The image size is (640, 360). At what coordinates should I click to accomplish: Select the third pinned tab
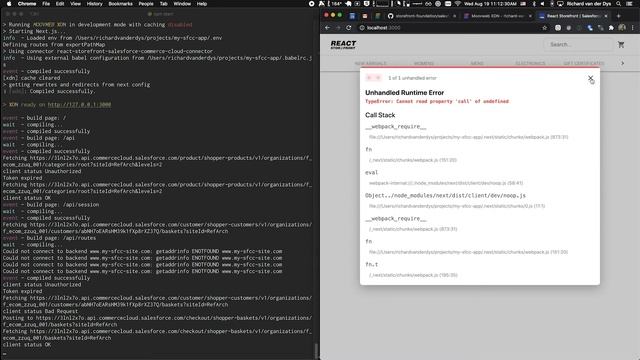[378, 16]
